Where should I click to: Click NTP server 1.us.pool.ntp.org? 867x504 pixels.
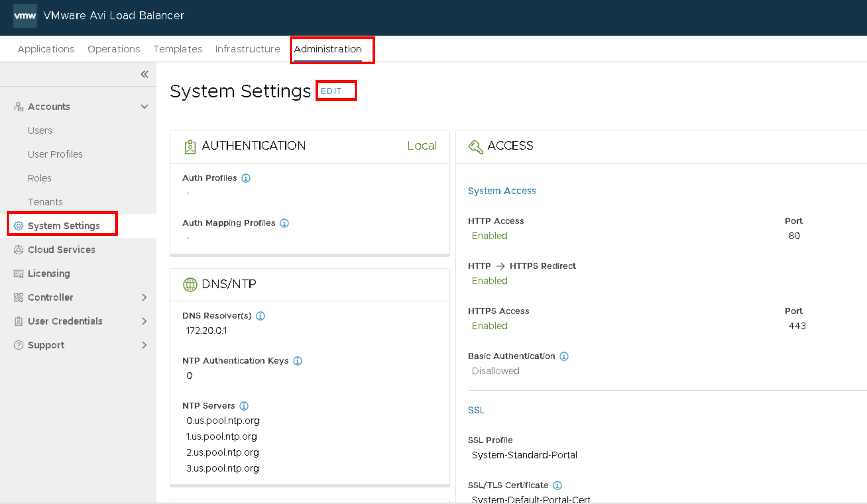222,437
